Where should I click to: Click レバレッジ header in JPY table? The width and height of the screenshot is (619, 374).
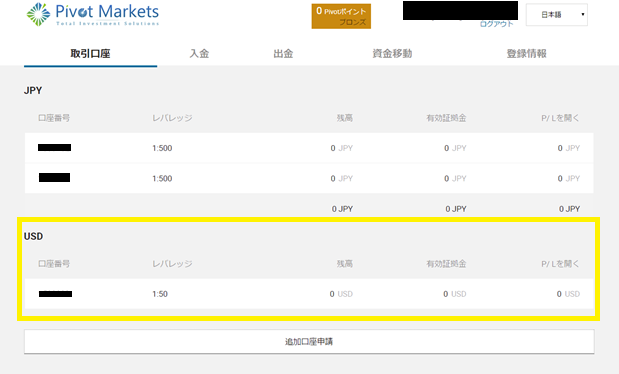173,118
